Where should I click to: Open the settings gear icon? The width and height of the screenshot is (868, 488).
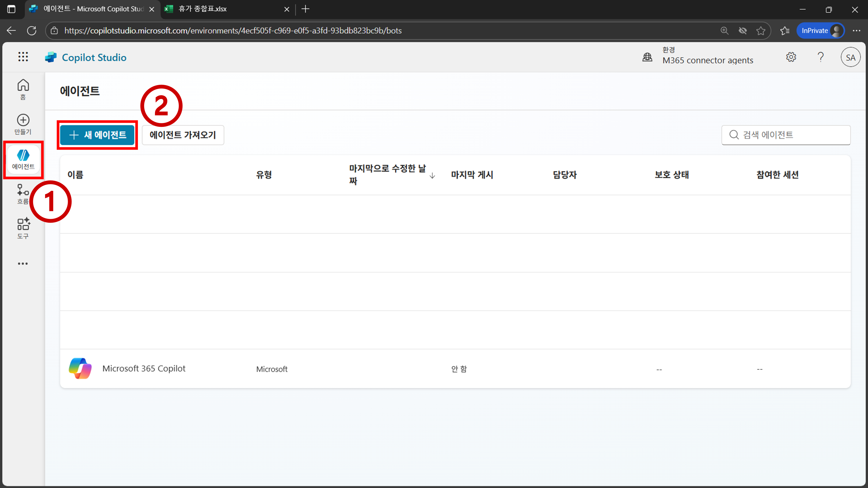(x=791, y=57)
